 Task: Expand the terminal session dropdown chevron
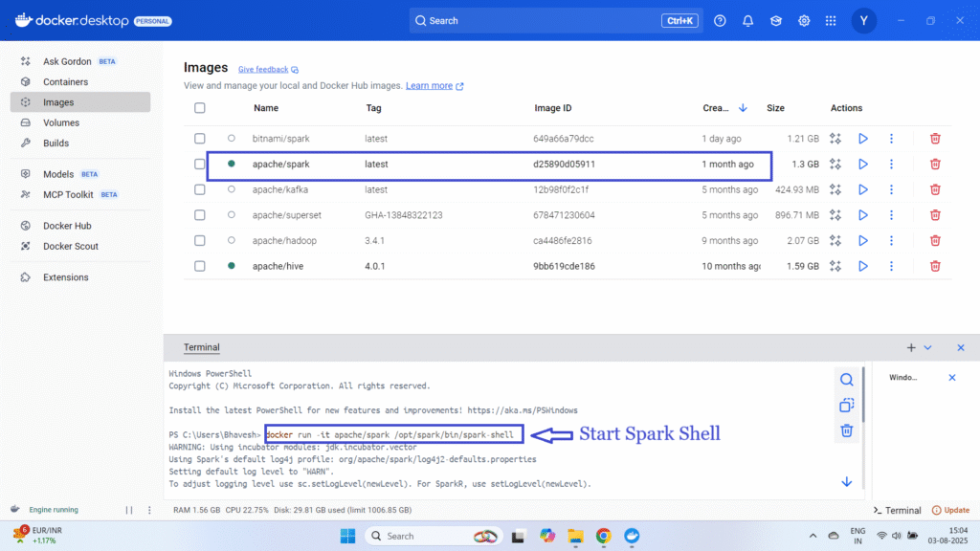(x=927, y=348)
